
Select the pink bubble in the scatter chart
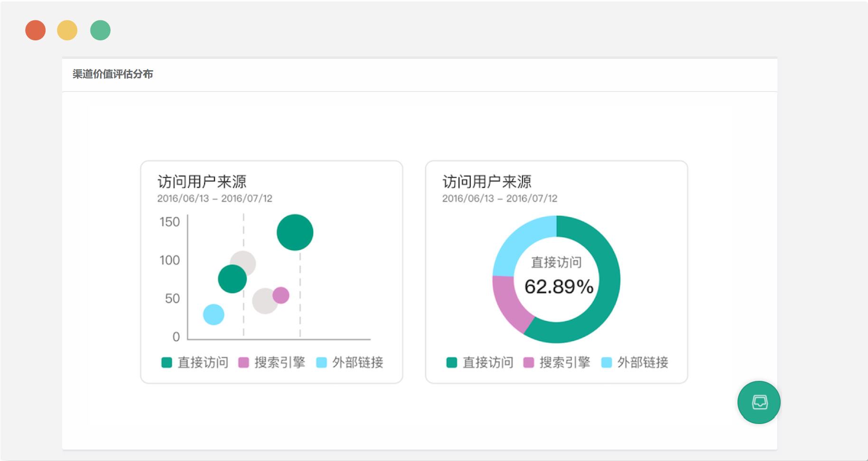pyautogui.click(x=281, y=295)
